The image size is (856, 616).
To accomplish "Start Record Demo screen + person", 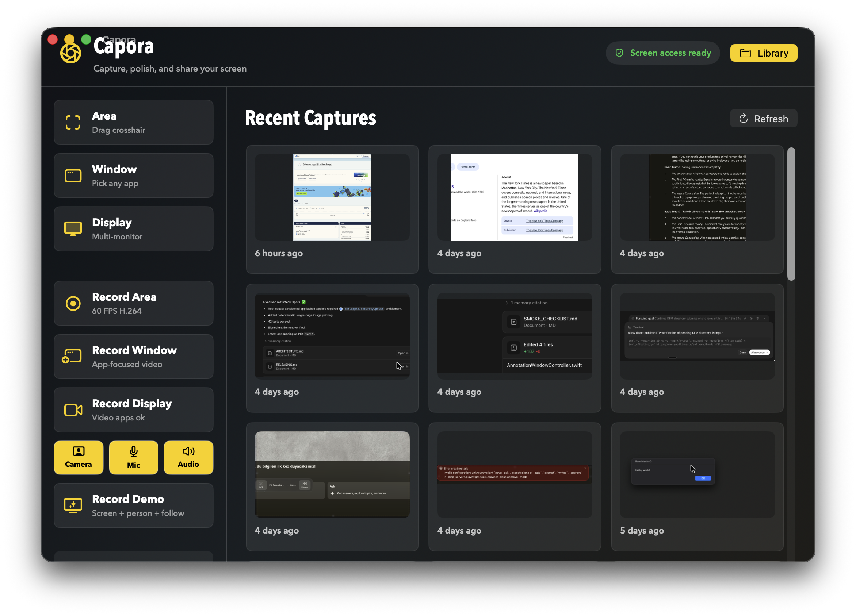I will click(x=134, y=505).
